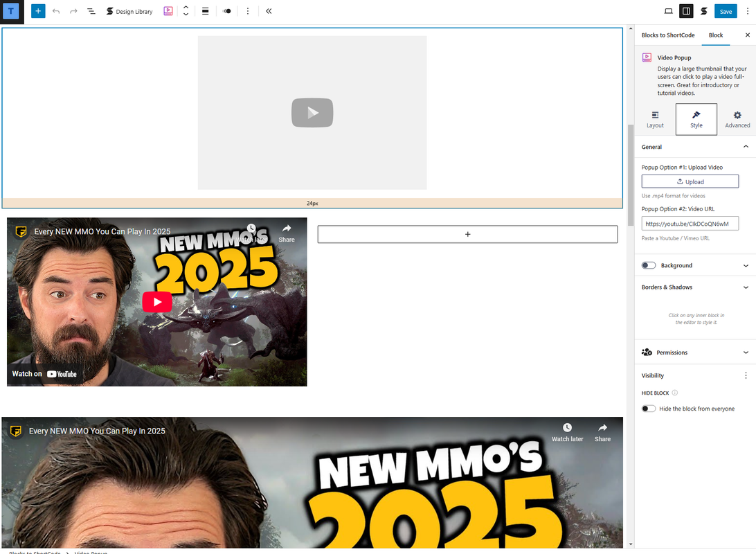
Task: Toggle the Background switch
Action: click(649, 265)
